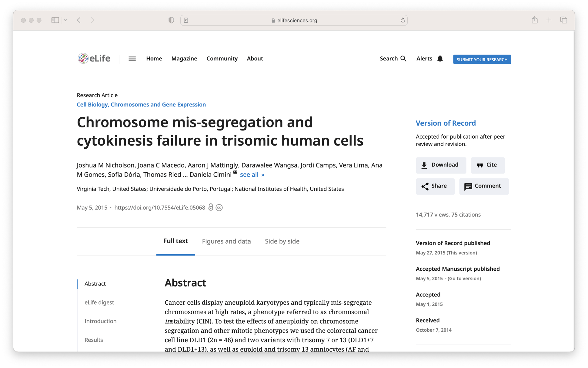Click the Safari Share toolbar icon
The height and width of the screenshot is (368, 588).
coord(534,20)
